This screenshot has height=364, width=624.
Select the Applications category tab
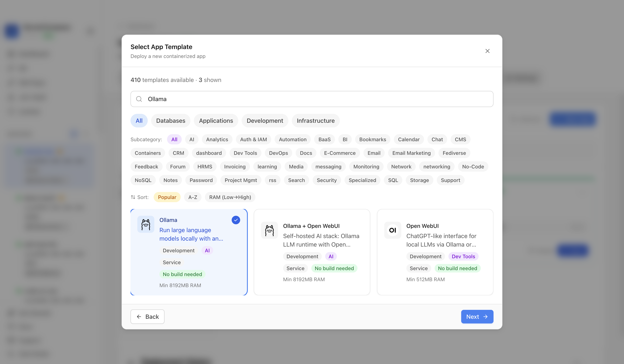(216, 121)
